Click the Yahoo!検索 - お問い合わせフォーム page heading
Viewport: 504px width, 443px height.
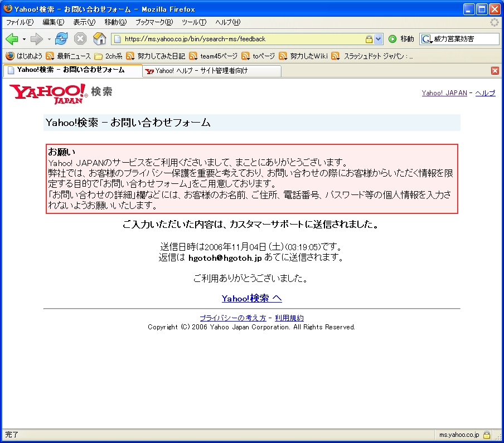128,123
